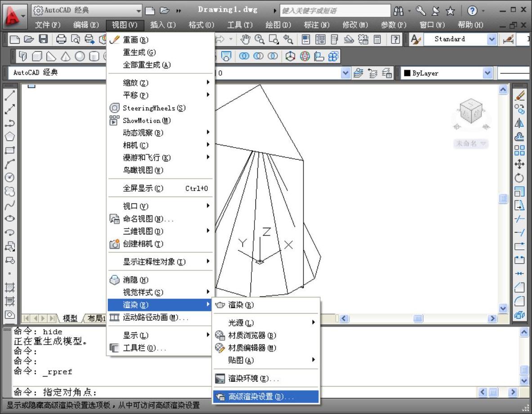The width and height of the screenshot is (532, 414).
Task: Expand the Standard text style dropdown
Action: click(492, 40)
